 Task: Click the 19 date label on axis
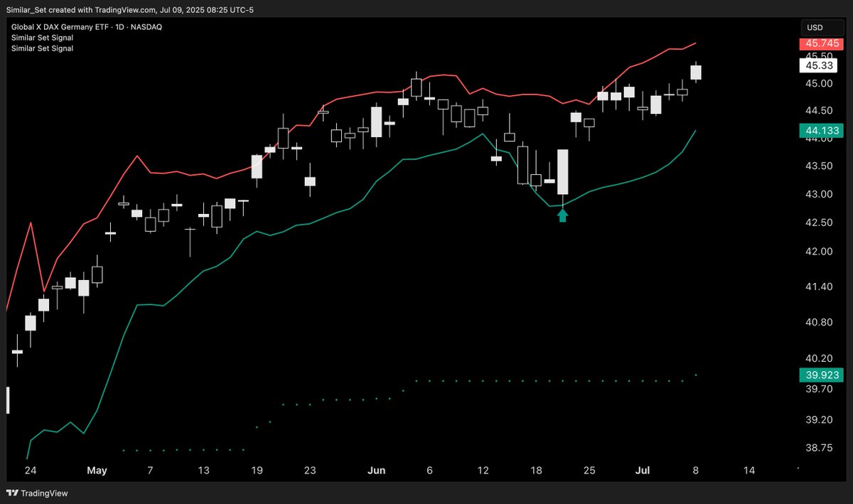257,471
